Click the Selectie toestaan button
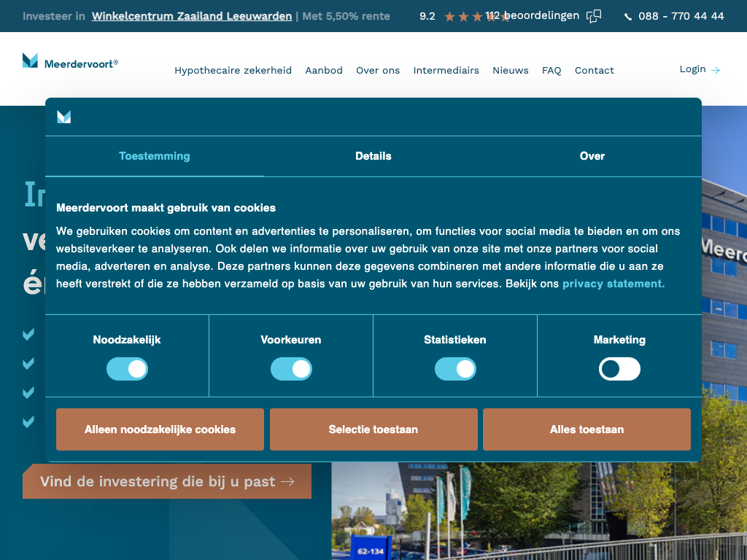This screenshot has height=560, width=747. (373, 429)
